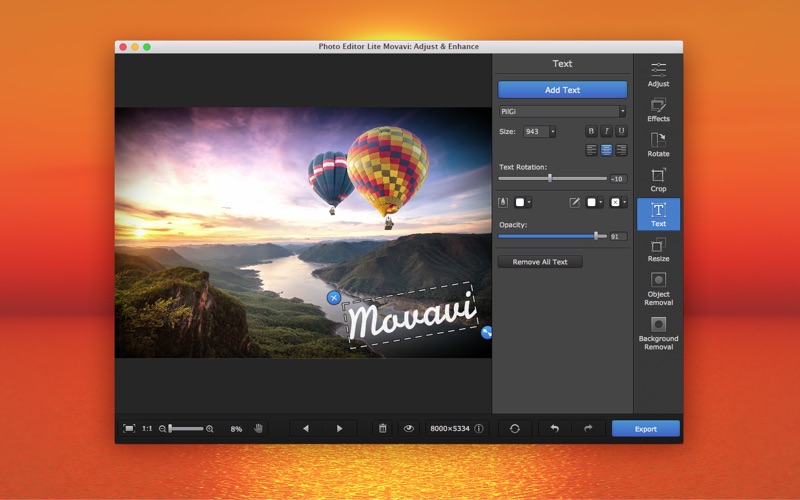The width and height of the screenshot is (800, 500).
Task: Go to the previous image arrow
Action: (x=306, y=429)
